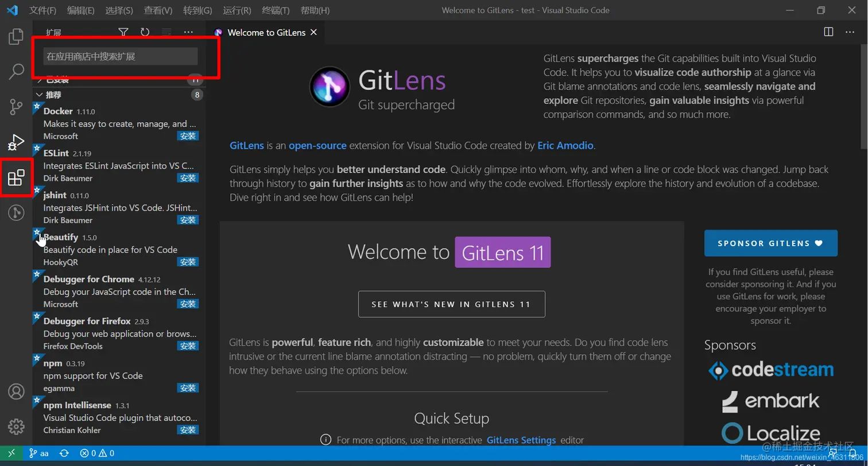Screen dimensions: 868x466
Task: Install the jshint extension
Action: point(188,220)
